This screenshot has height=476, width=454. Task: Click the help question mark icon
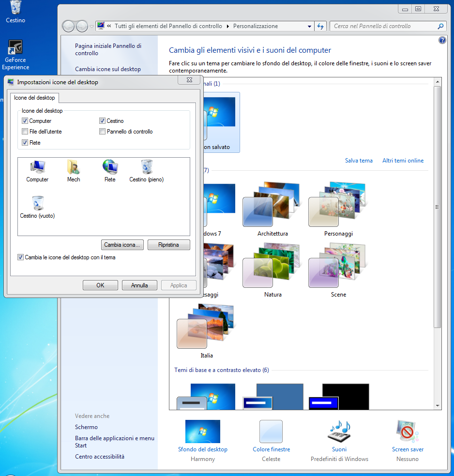pyautogui.click(x=442, y=41)
